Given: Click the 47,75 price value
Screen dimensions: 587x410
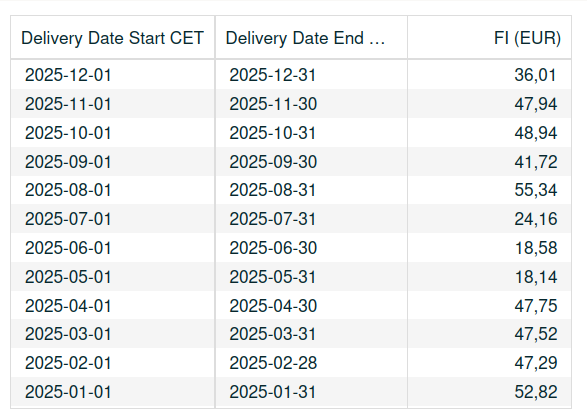Looking at the screenshot, I should (536, 306).
